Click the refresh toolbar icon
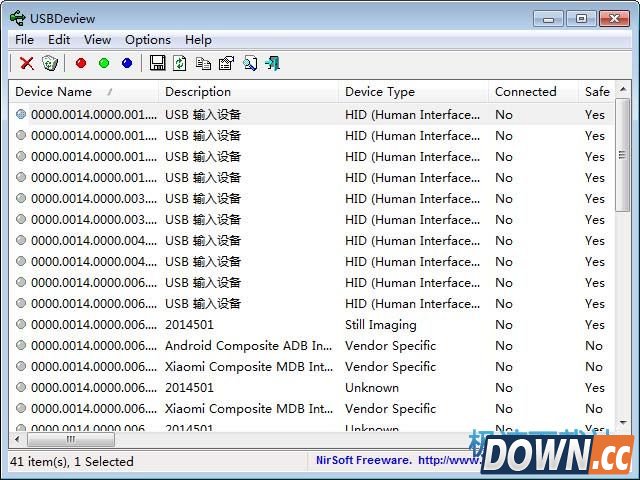 pyautogui.click(x=180, y=63)
